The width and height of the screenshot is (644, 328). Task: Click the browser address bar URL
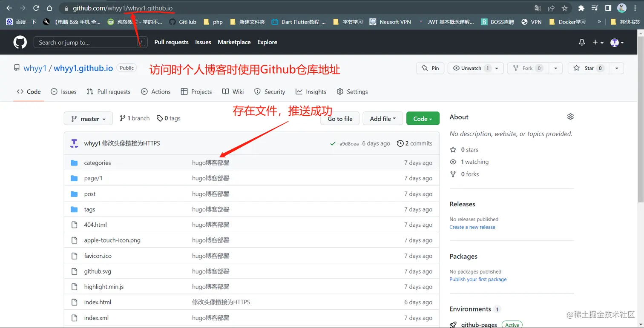tap(123, 8)
